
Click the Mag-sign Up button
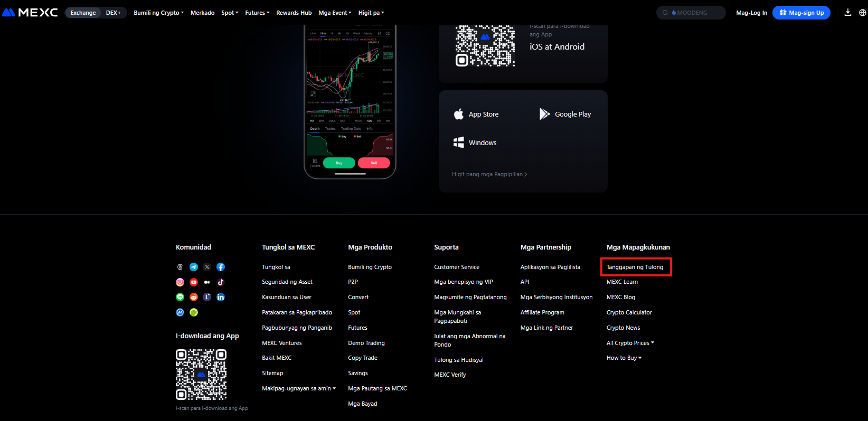[801, 13]
